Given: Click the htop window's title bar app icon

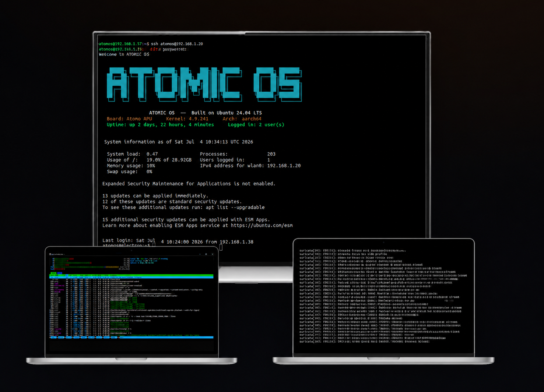Looking at the screenshot, I should click(50, 254).
